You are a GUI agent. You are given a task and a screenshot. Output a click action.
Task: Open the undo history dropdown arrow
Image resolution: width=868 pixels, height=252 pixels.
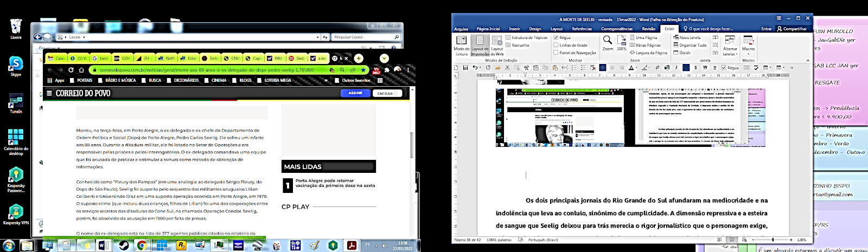point(480,68)
